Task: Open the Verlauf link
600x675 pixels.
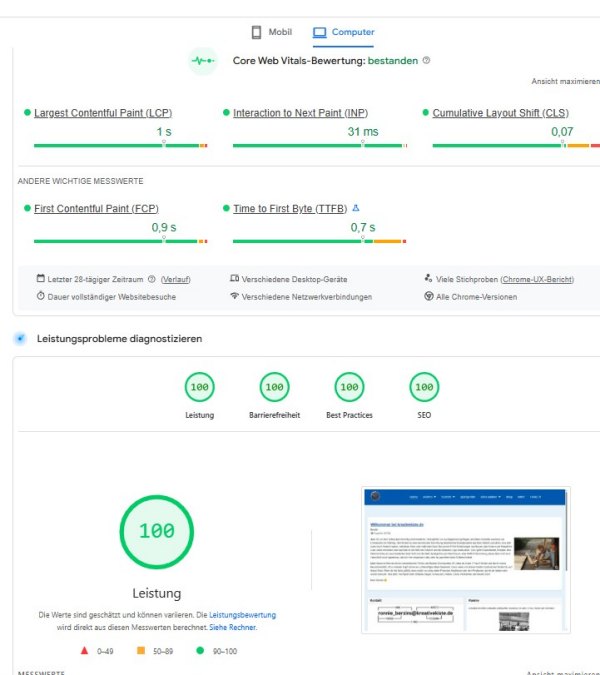Action: pyautogui.click(x=176, y=279)
